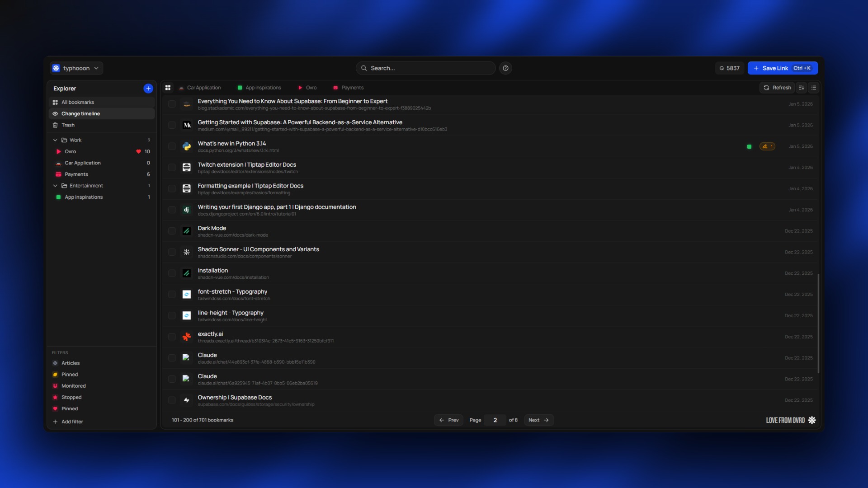Click the Tiptap favicon of Formatting example row
The width and height of the screenshot is (868, 488).
point(186,189)
